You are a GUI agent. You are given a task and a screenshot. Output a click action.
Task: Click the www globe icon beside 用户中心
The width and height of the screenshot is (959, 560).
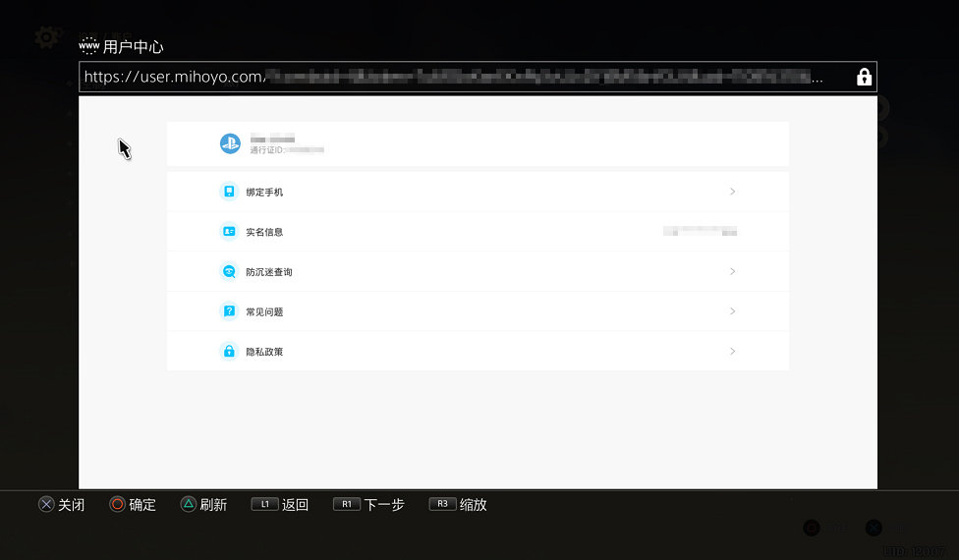tap(88, 46)
